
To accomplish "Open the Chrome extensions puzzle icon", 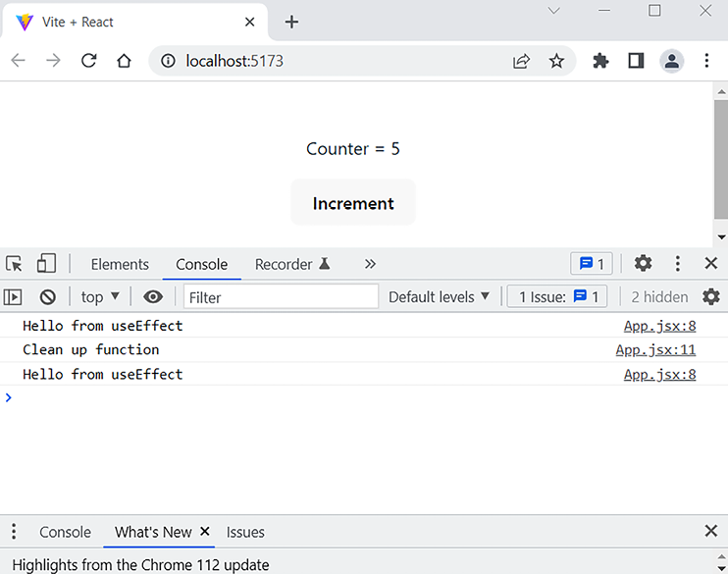I will click(x=600, y=61).
